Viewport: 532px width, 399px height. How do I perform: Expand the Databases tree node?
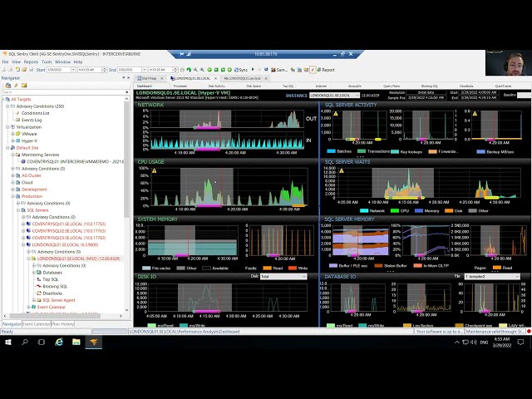(x=33, y=273)
